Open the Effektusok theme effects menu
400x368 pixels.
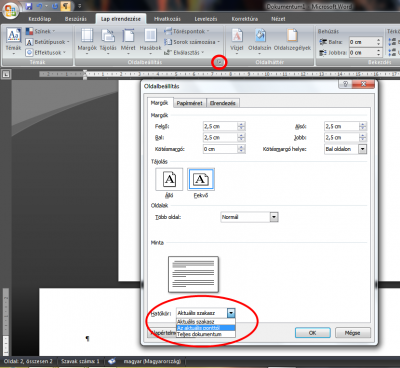click(x=46, y=52)
